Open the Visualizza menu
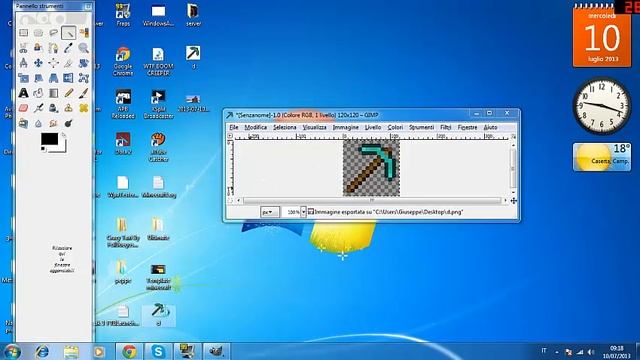This screenshot has height=360, width=640. pyautogui.click(x=314, y=127)
